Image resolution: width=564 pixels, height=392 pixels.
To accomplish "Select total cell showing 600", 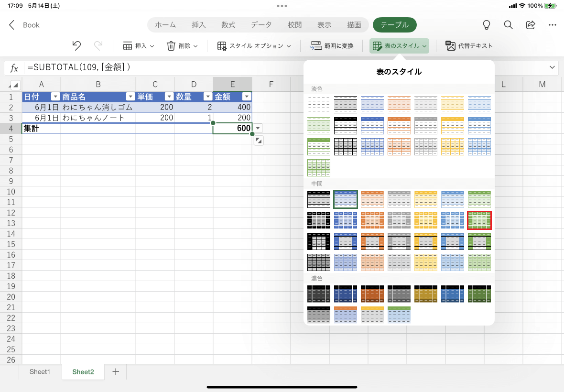I will (x=232, y=129).
